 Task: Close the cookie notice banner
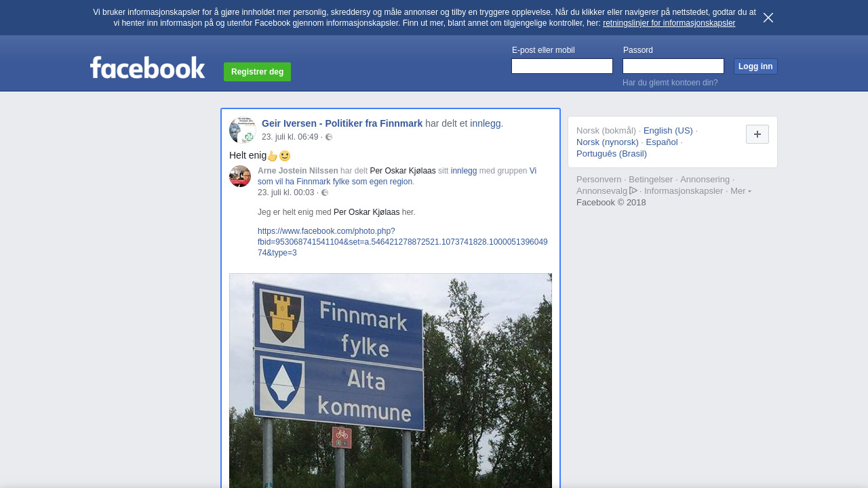click(768, 18)
